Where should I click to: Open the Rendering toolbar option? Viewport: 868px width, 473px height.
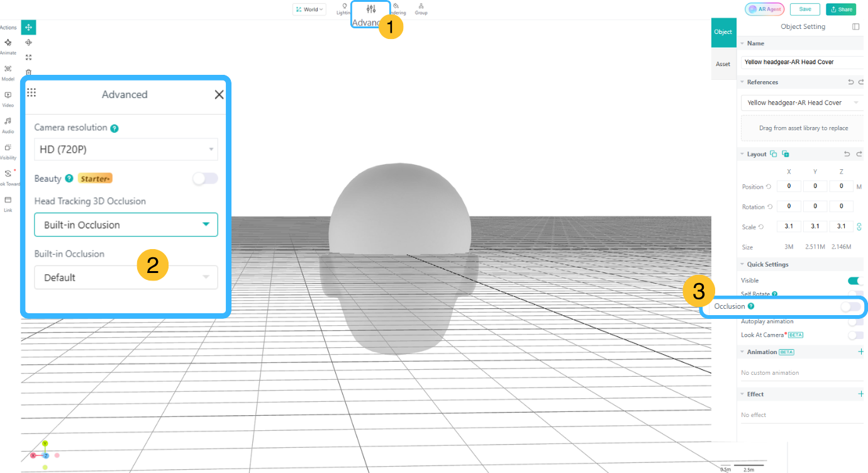pos(396,8)
